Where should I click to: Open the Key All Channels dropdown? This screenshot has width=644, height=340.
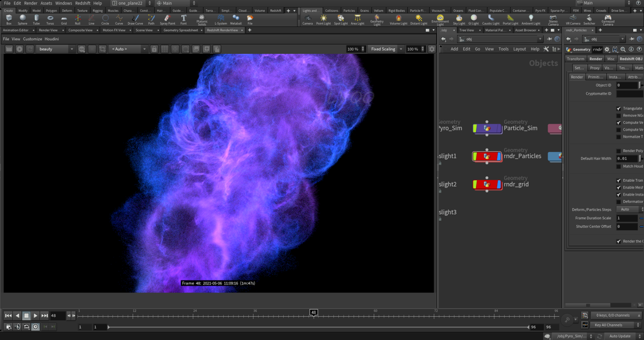[x=615, y=325]
